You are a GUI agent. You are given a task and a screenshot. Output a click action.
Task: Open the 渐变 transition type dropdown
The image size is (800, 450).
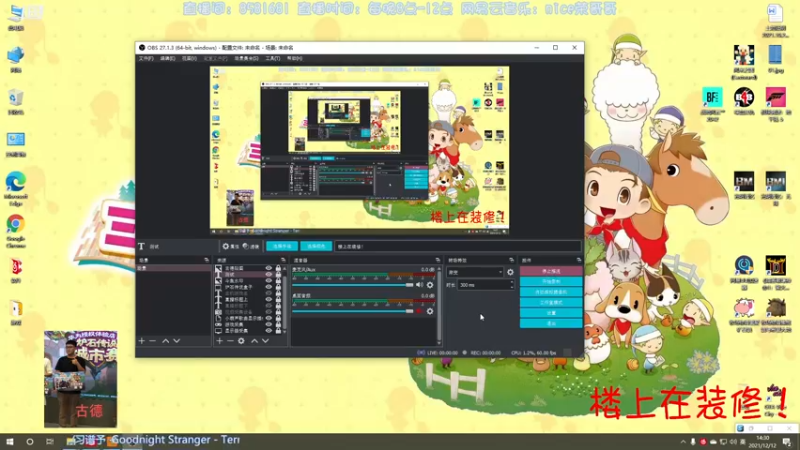pyautogui.click(x=475, y=272)
